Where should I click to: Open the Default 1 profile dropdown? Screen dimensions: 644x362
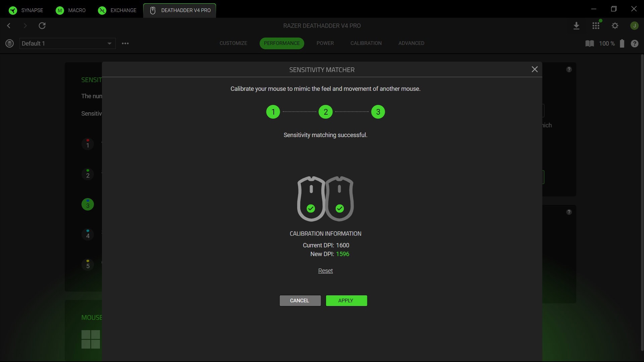pyautogui.click(x=67, y=43)
